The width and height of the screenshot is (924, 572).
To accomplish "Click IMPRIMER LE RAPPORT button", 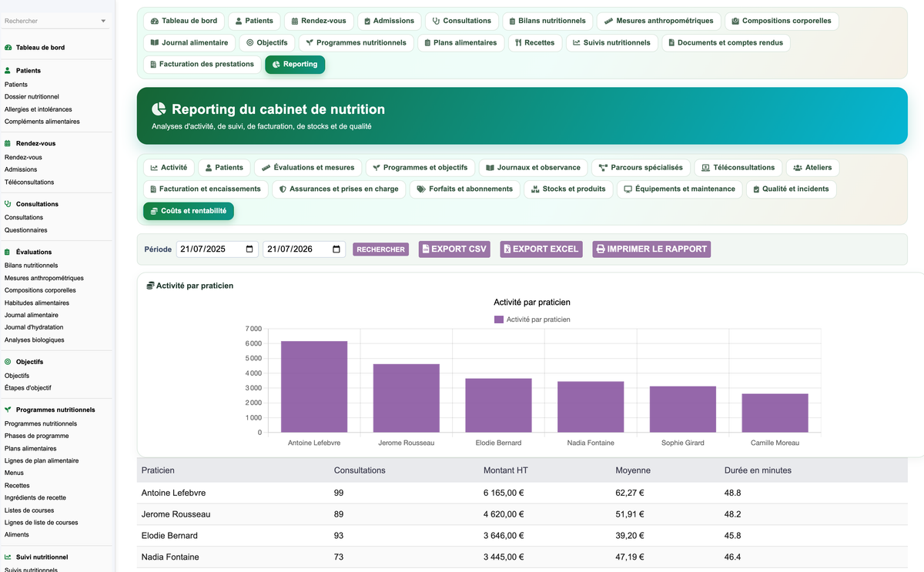I will click(x=651, y=249).
